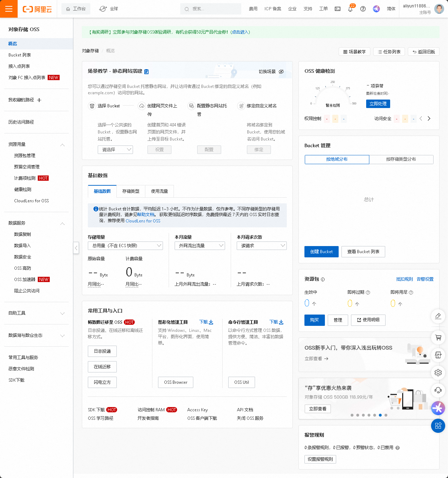Screen dimensions: 448x478
Task: Collapse the 数据服务 sidebar section
Action: [x=62, y=223]
